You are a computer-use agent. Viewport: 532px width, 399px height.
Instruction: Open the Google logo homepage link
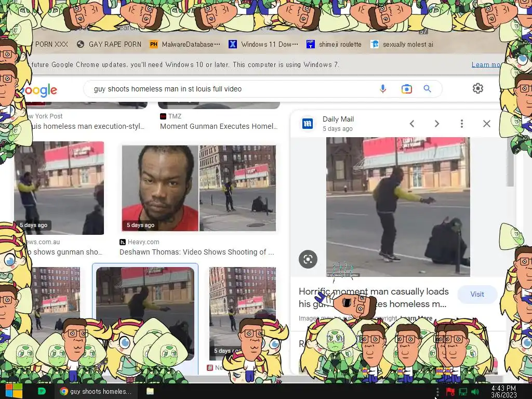[39, 89]
